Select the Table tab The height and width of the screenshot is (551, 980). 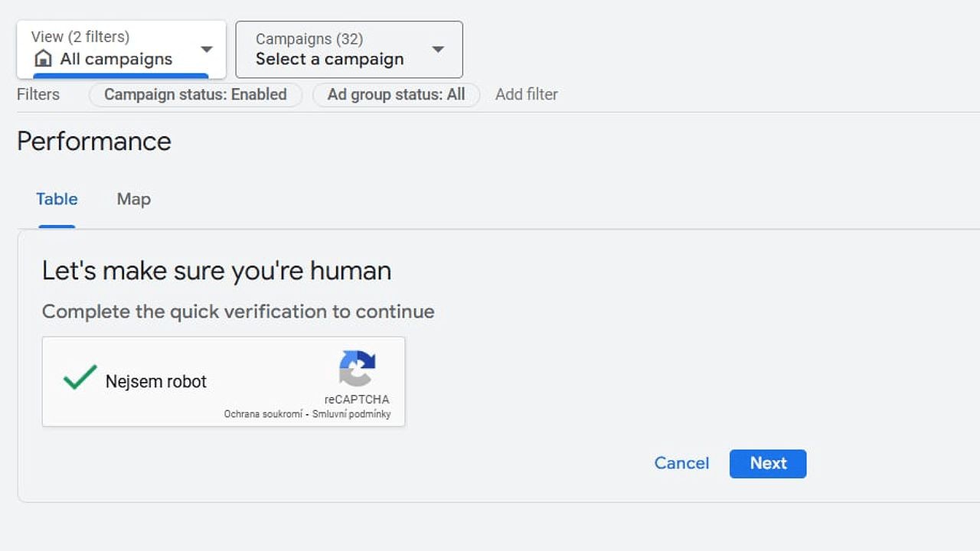coord(57,199)
